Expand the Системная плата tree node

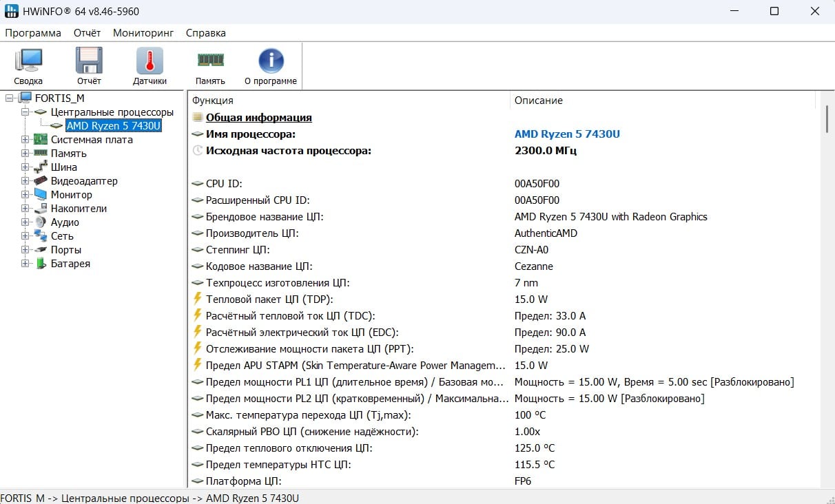pyautogui.click(x=25, y=140)
